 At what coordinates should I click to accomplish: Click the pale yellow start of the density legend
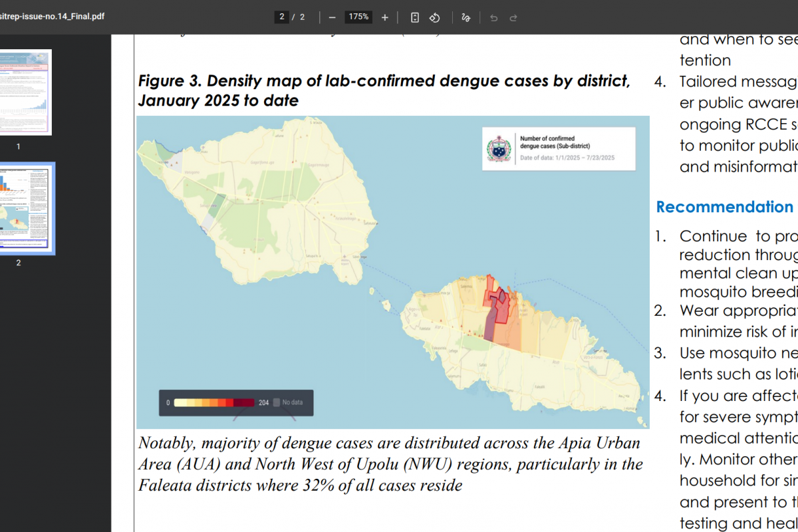pyautogui.click(x=180, y=402)
